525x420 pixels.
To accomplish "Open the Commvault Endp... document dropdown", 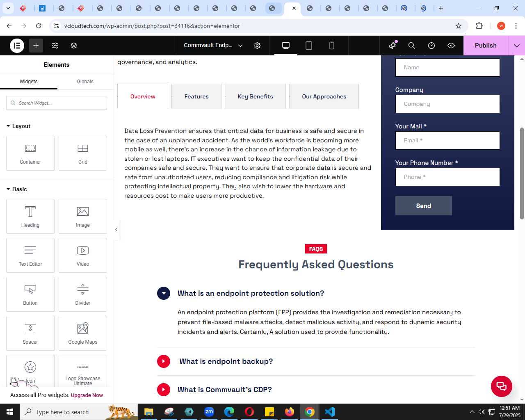I will tap(213, 46).
